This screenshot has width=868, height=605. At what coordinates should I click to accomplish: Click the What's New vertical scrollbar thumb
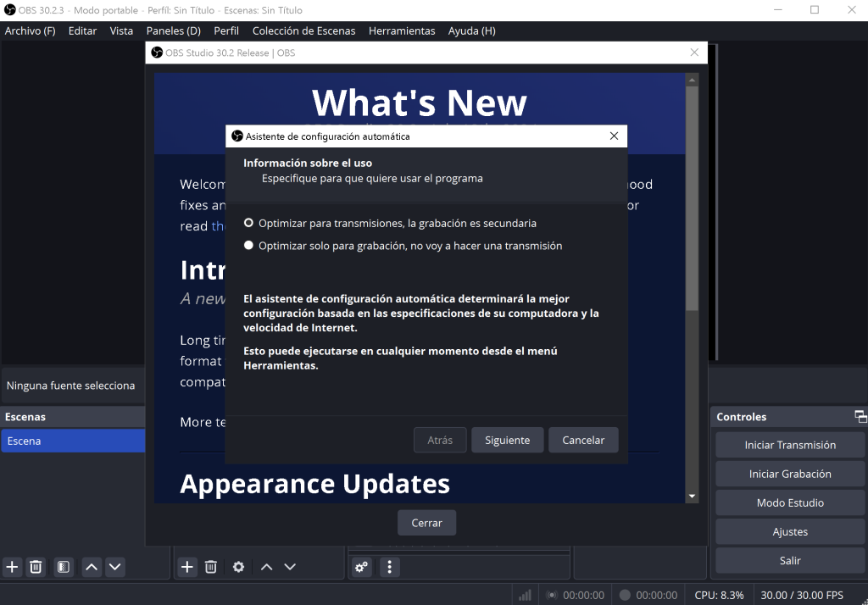692,195
